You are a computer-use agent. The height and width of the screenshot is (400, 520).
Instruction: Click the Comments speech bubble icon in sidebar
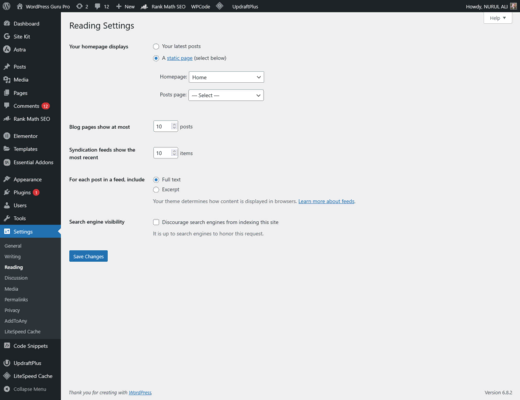7,106
